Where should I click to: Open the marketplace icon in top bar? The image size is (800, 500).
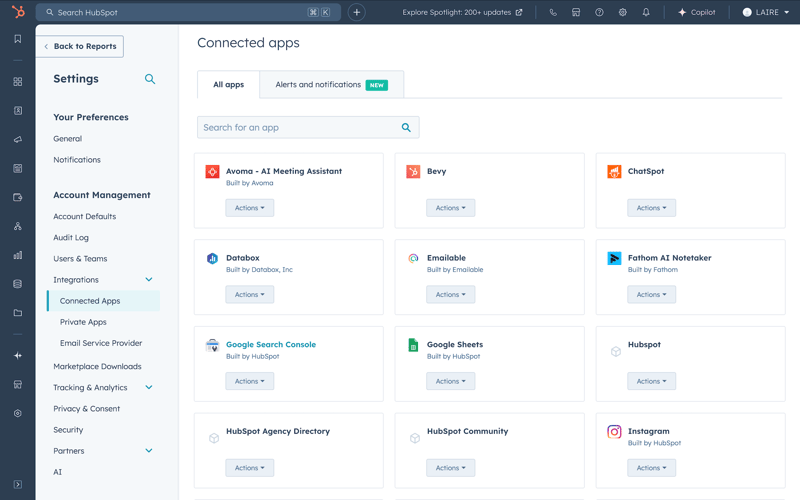tap(576, 12)
